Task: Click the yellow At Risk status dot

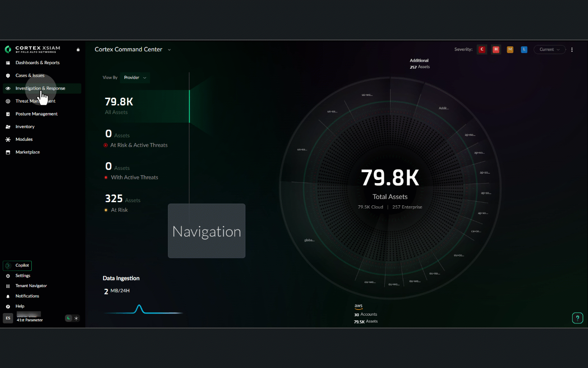Action: pyautogui.click(x=106, y=210)
